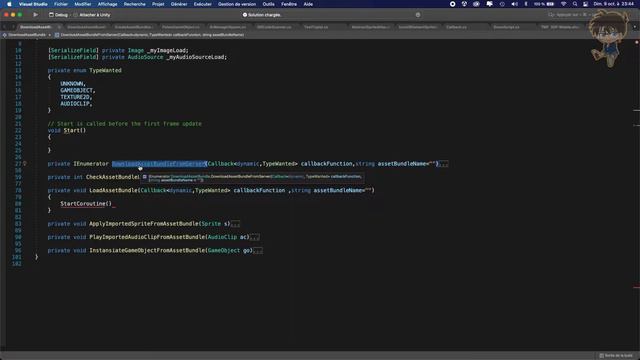Click the method signature tooltip popup
The width and height of the screenshot is (640, 360).
coord(252,178)
